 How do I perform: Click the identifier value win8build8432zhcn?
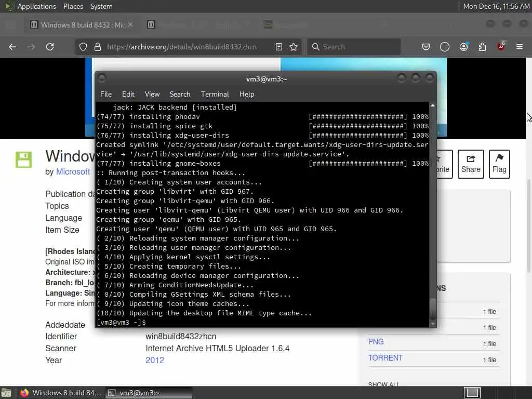181,337
